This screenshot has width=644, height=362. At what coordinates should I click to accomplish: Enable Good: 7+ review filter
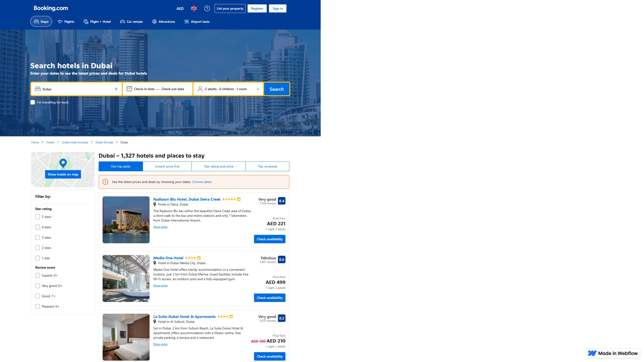(38, 296)
